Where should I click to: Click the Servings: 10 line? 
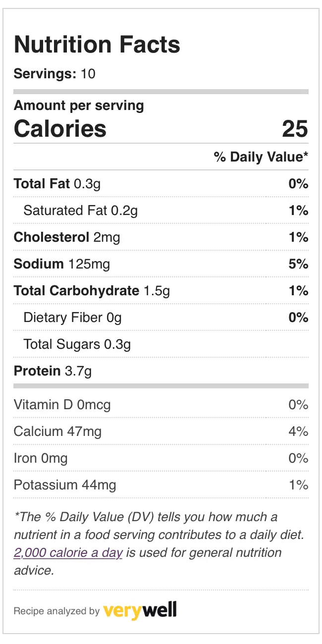[54, 74]
